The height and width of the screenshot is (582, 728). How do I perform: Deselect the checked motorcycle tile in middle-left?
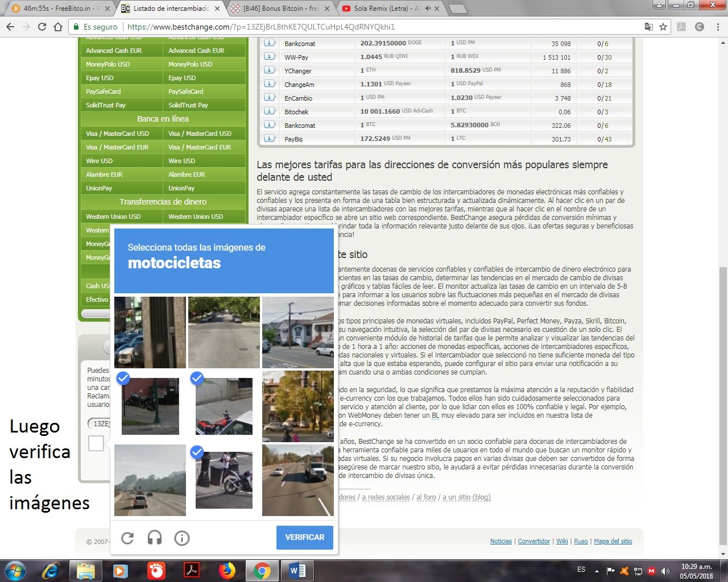[150, 406]
